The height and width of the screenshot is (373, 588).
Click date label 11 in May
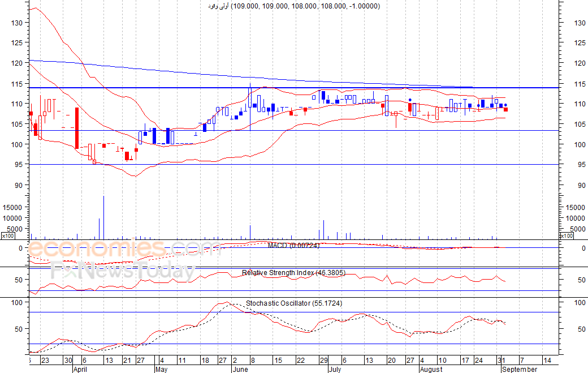tap(182, 360)
